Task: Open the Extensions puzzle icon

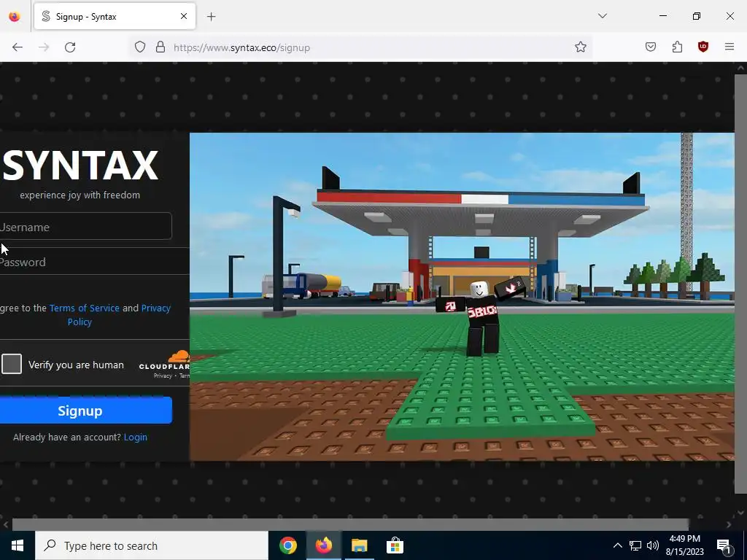Action: pyautogui.click(x=677, y=47)
